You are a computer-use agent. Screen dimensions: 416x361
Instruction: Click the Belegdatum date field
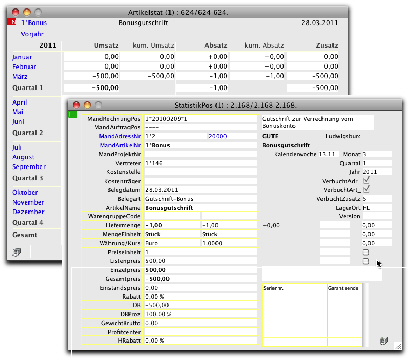(200, 190)
